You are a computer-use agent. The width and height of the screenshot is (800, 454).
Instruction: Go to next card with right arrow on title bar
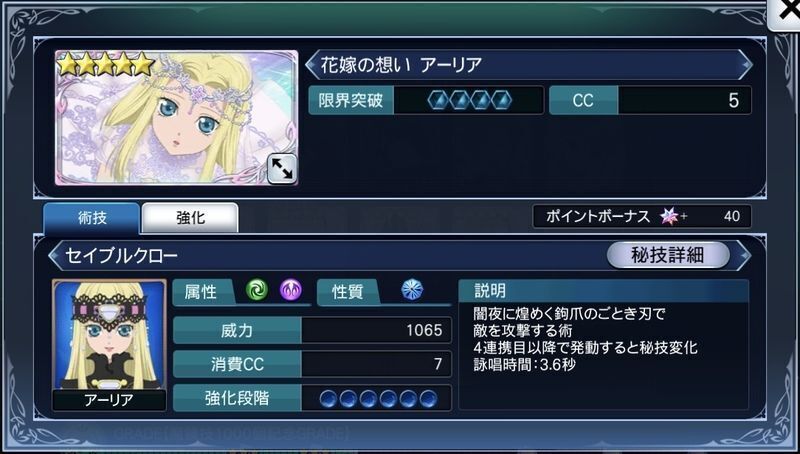tap(745, 65)
